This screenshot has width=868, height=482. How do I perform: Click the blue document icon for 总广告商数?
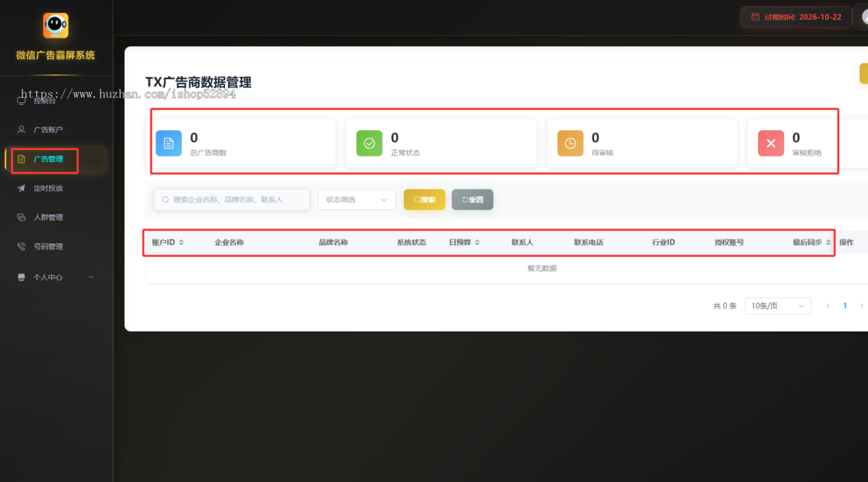pyautogui.click(x=169, y=143)
